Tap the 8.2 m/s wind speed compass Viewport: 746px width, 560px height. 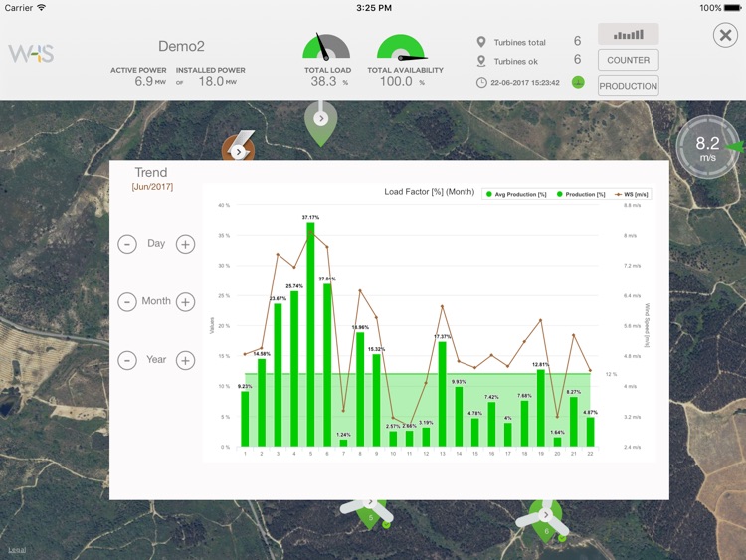(707, 147)
